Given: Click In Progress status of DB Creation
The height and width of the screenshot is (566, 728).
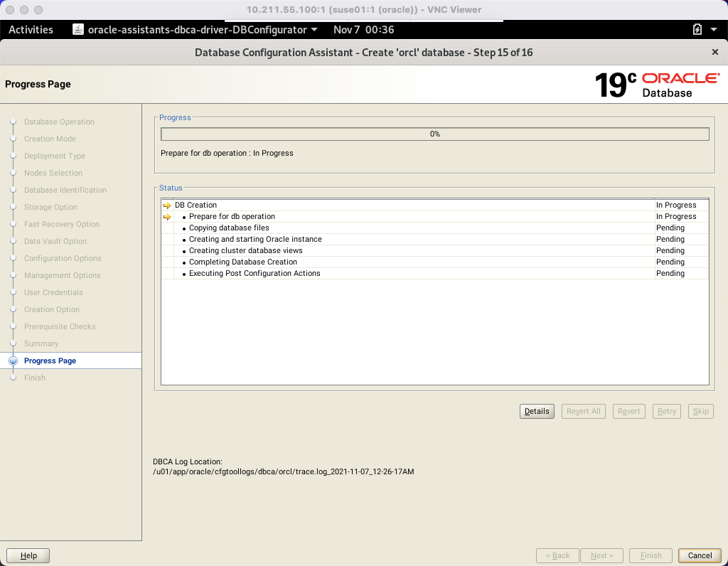Looking at the screenshot, I should pos(676,205).
